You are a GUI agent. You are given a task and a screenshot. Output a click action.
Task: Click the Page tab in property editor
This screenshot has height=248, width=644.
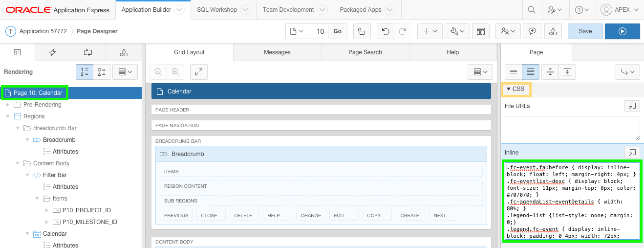[x=536, y=52]
